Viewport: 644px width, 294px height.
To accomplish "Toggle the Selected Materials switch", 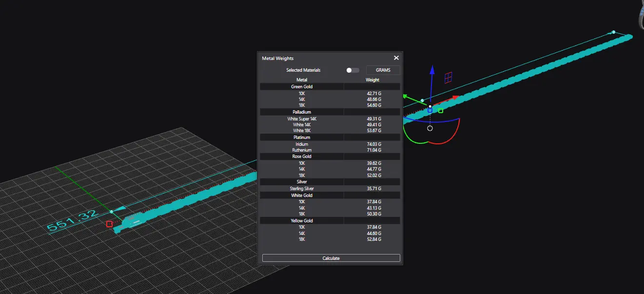I will [x=352, y=70].
